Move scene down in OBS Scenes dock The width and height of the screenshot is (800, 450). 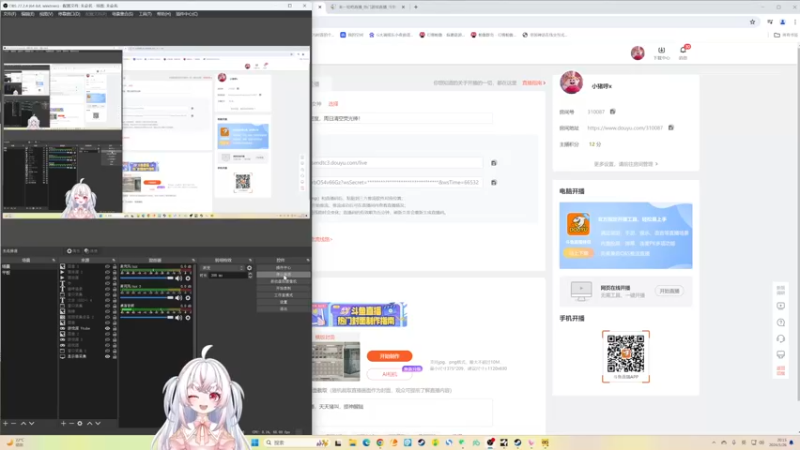(x=32, y=423)
